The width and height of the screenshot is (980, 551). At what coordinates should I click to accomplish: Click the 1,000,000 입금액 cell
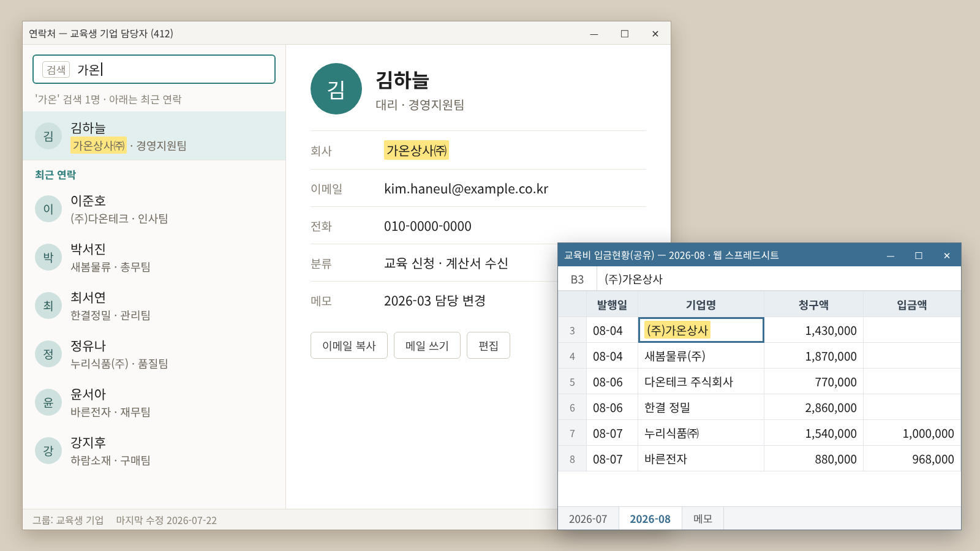pyautogui.click(x=911, y=433)
